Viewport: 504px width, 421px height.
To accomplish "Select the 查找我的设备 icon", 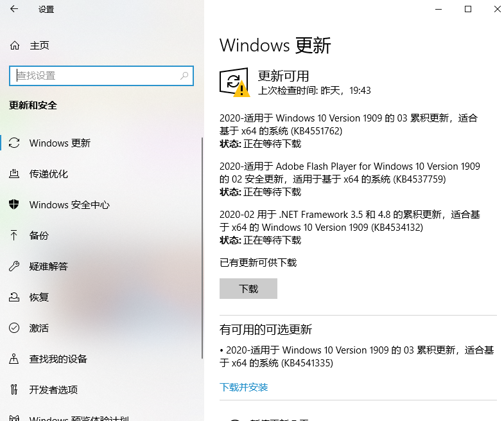I will tap(14, 359).
